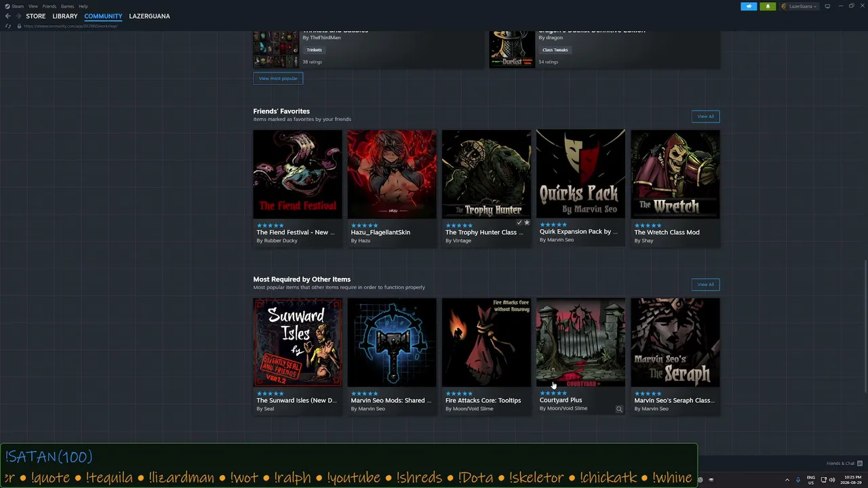Go back with the back arrow

pos(8,16)
